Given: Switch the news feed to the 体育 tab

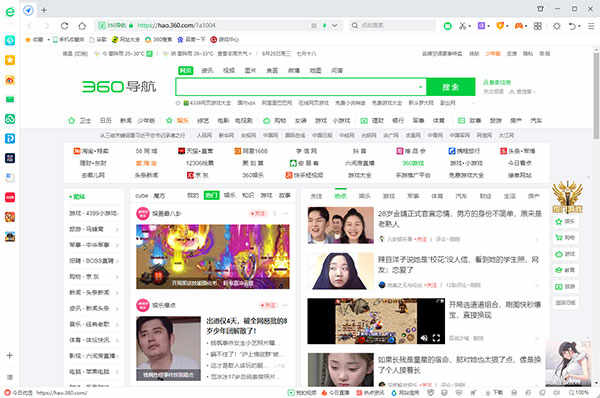Looking at the screenshot, I should [437, 196].
